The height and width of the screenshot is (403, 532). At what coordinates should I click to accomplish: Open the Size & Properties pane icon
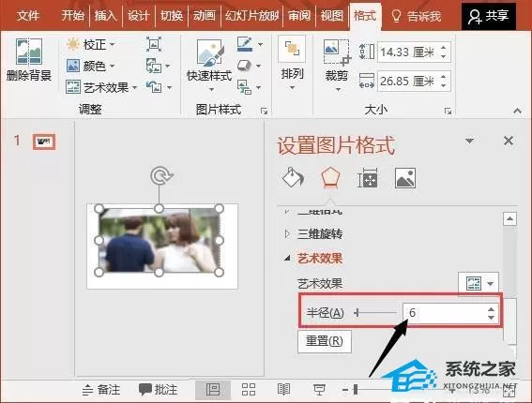[x=368, y=178]
